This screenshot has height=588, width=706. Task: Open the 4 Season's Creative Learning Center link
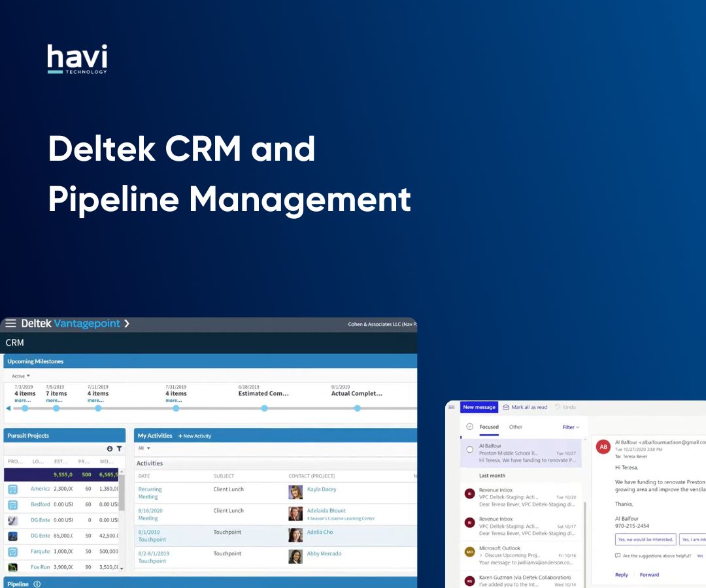point(341,518)
